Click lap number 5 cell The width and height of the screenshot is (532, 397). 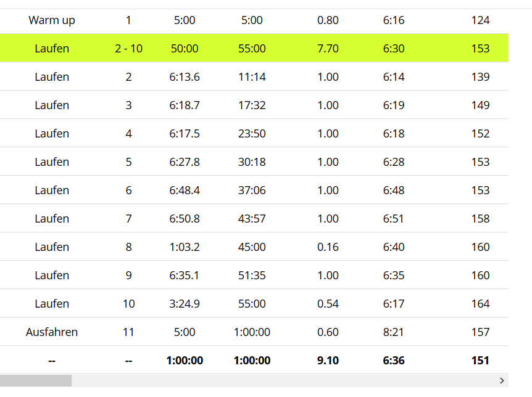point(128,162)
